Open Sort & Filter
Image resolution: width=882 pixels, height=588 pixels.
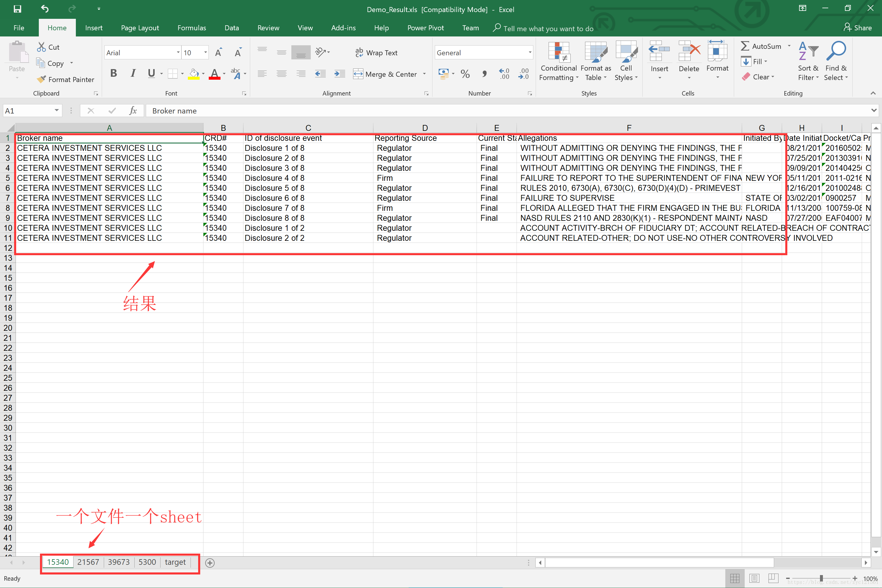point(808,61)
